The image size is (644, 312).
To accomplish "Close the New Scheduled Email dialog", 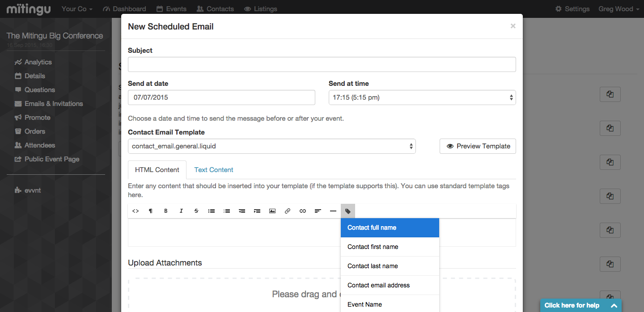I will 513,26.
